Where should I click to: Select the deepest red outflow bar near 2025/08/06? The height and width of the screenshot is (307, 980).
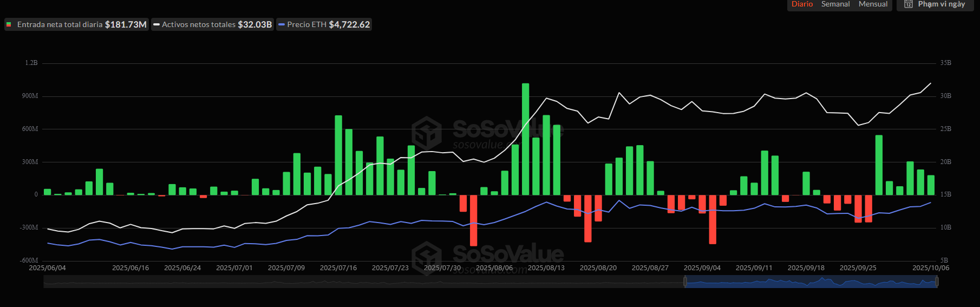473,220
